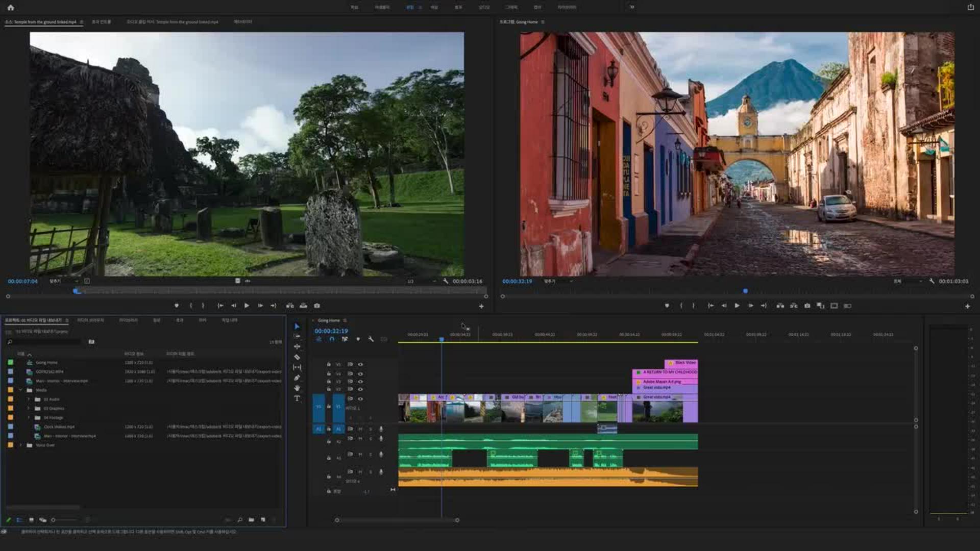
Task: Click the share/export icon at top right
Action: (x=970, y=7)
